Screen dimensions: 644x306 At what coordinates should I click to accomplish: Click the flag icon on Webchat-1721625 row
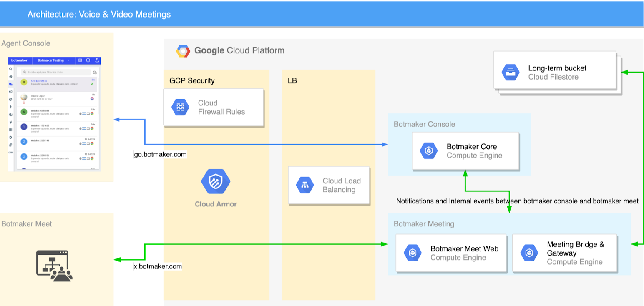pos(84,128)
